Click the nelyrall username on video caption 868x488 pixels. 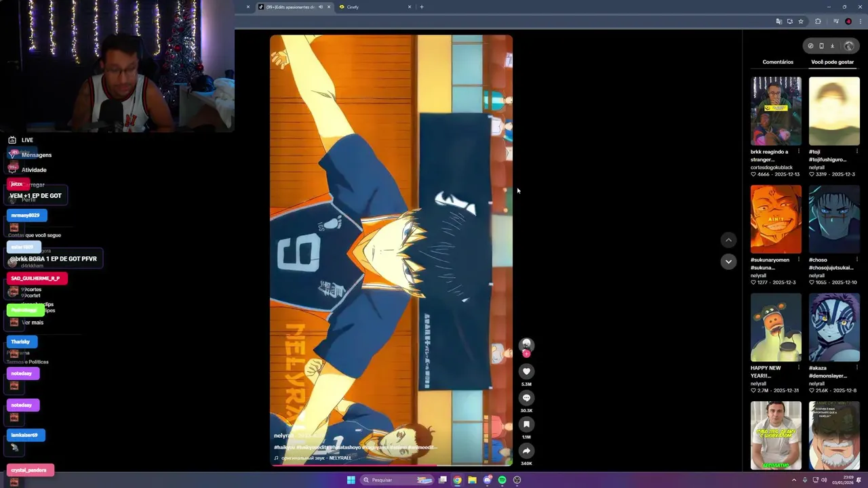(x=284, y=436)
